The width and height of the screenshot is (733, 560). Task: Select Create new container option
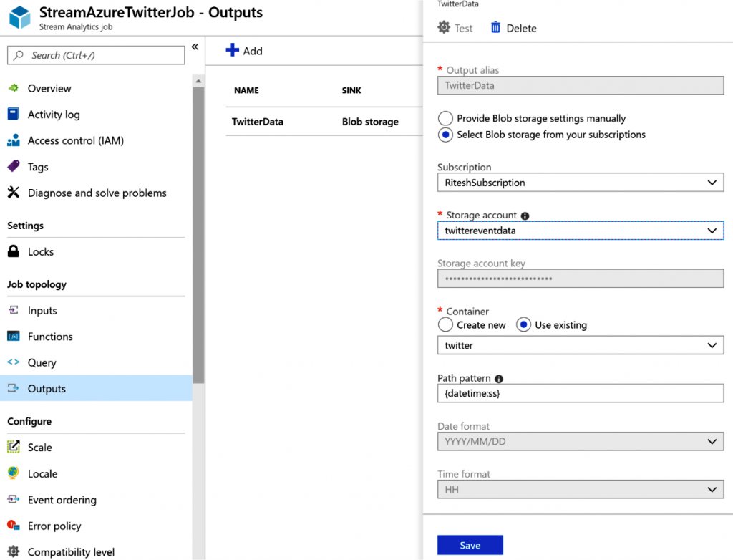(445, 325)
